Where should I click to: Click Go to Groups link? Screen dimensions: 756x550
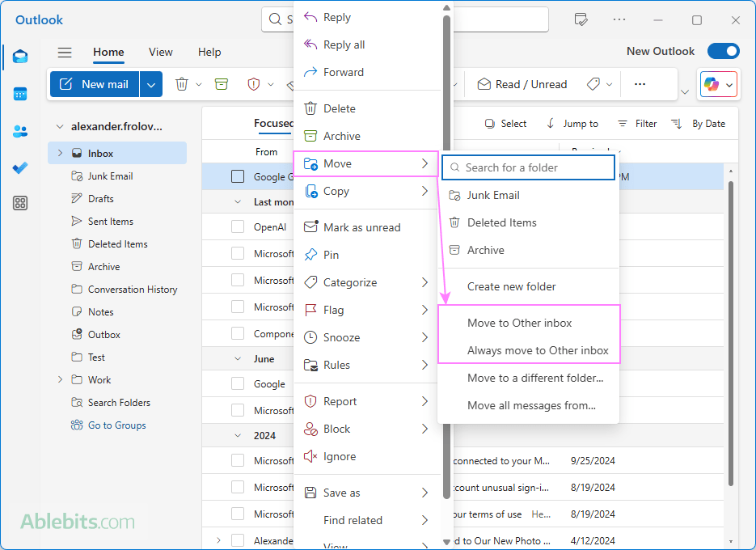click(x=116, y=425)
